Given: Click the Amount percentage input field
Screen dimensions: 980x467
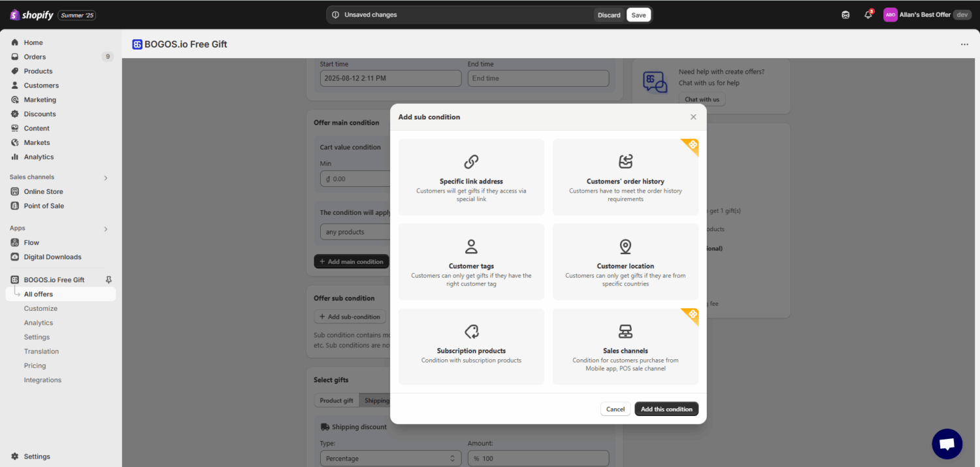Looking at the screenshot, I should click(538, 459).
